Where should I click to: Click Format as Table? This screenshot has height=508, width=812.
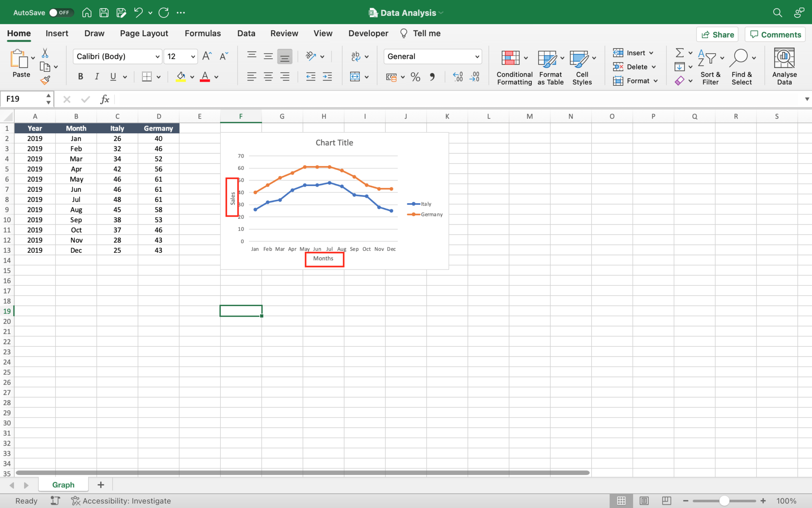[x=550, y=67]
